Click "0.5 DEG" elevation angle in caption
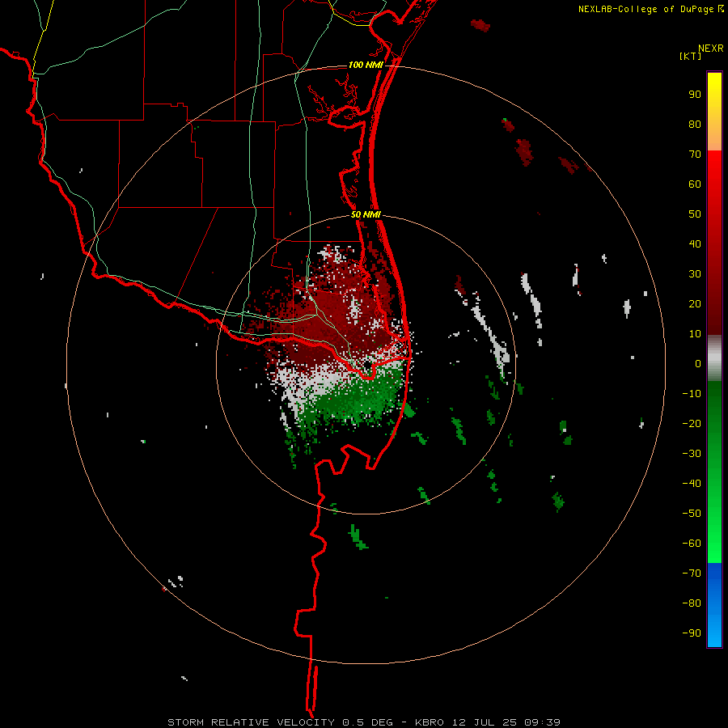The image size is (728, 728). tap(367, 722)
